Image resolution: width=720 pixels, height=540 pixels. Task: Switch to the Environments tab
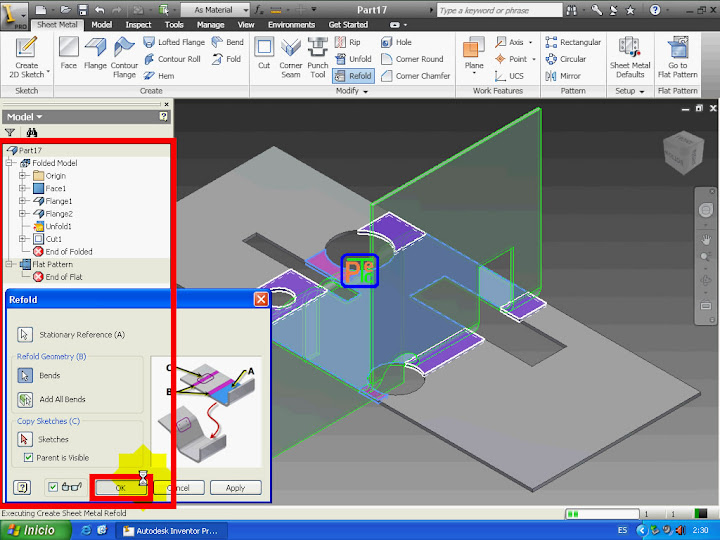292,25
